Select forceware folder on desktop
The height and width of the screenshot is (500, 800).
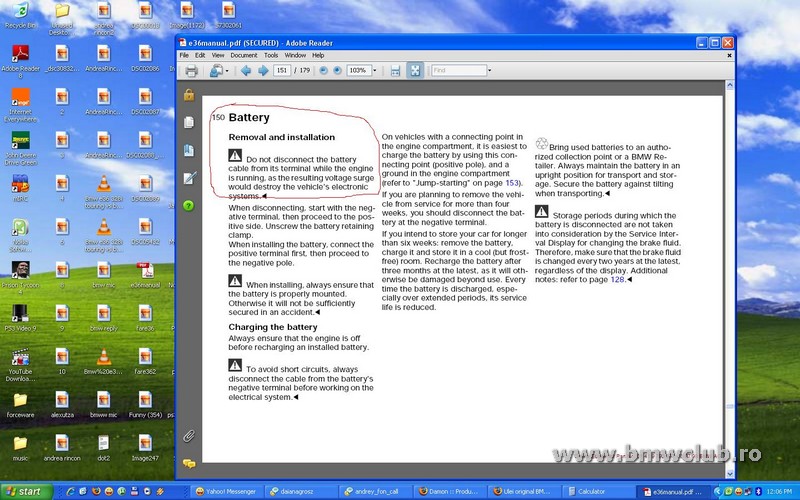[20, 406]
